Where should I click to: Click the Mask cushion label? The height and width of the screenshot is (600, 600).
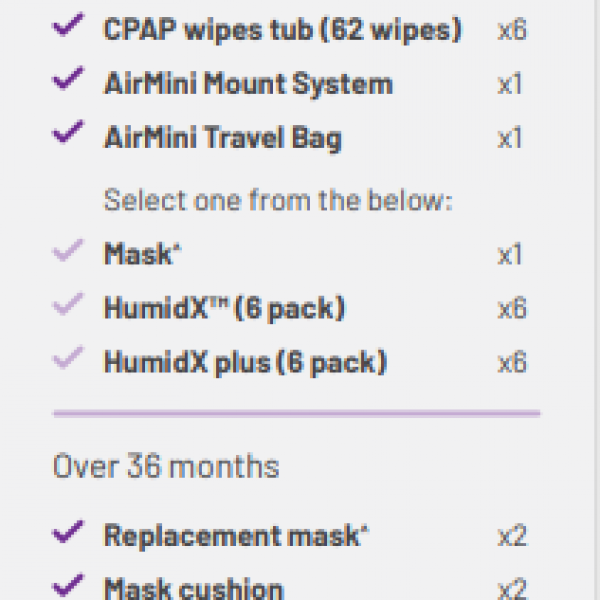coord(194,589)
